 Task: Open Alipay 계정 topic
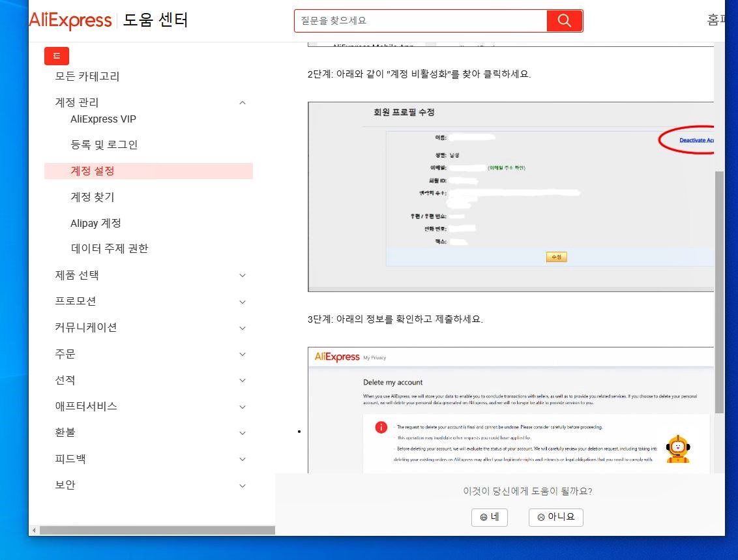(x=96, y=223)
